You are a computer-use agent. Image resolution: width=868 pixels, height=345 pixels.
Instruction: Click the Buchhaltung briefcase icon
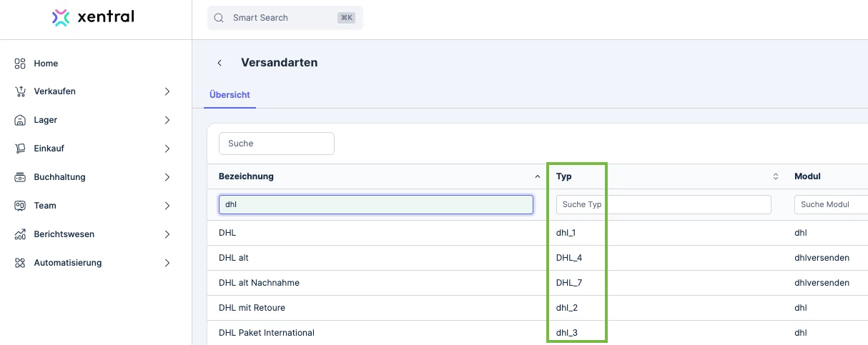(20, 177)
